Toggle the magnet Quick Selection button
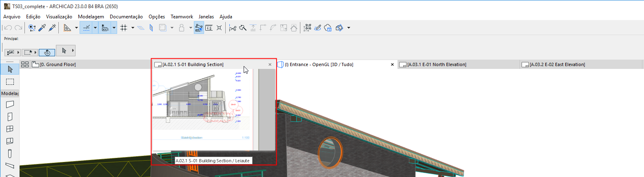Viewport: 644px width, 177px height. click(x=47, y=52)
